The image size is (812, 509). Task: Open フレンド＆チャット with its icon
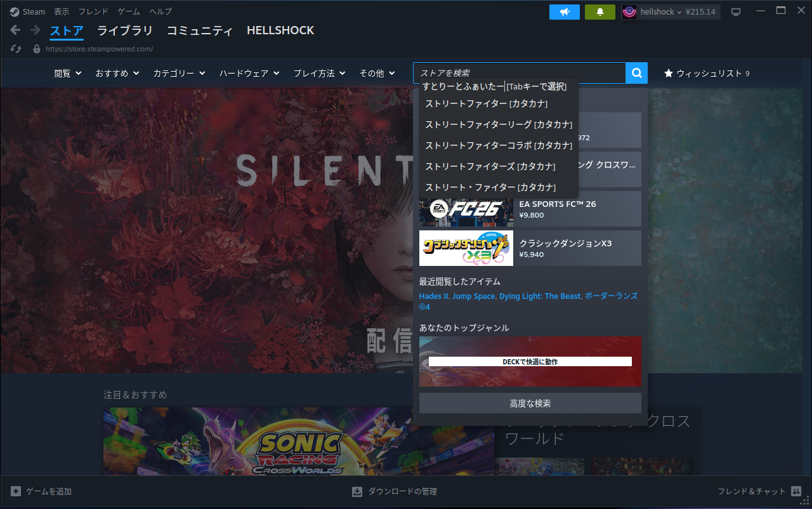point(795,491)
